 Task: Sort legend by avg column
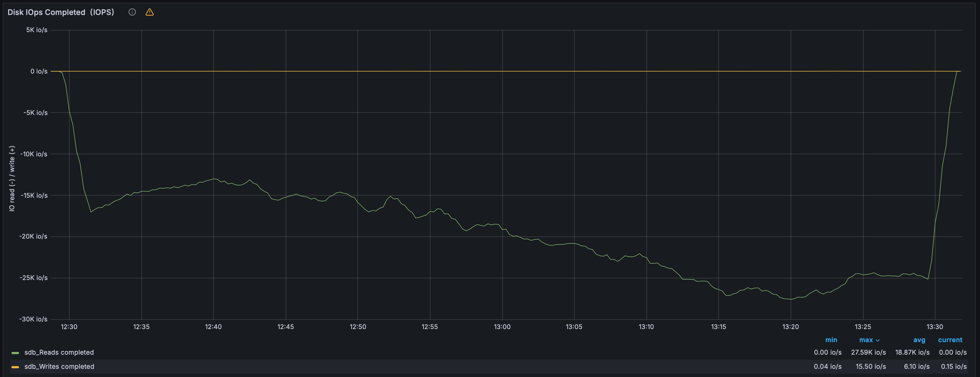pos(919,340)
